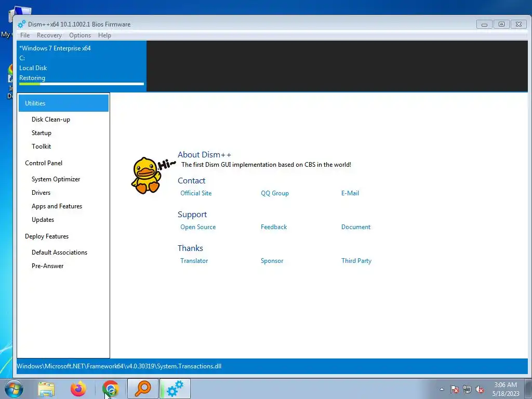Maximize the Dism++ window
Image resolution: width=532 pixels, height=399 pixels.
501,24
